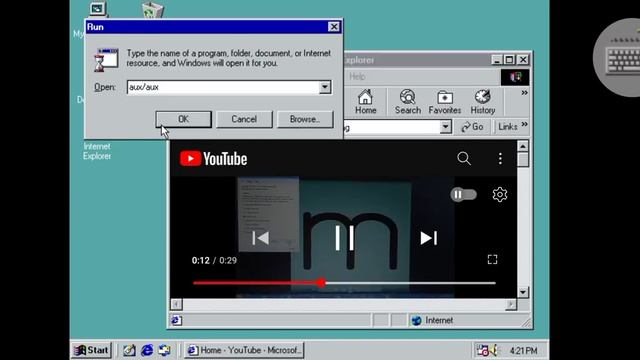
Task: Click OK in the Run dialog
Action: (183, 119)
